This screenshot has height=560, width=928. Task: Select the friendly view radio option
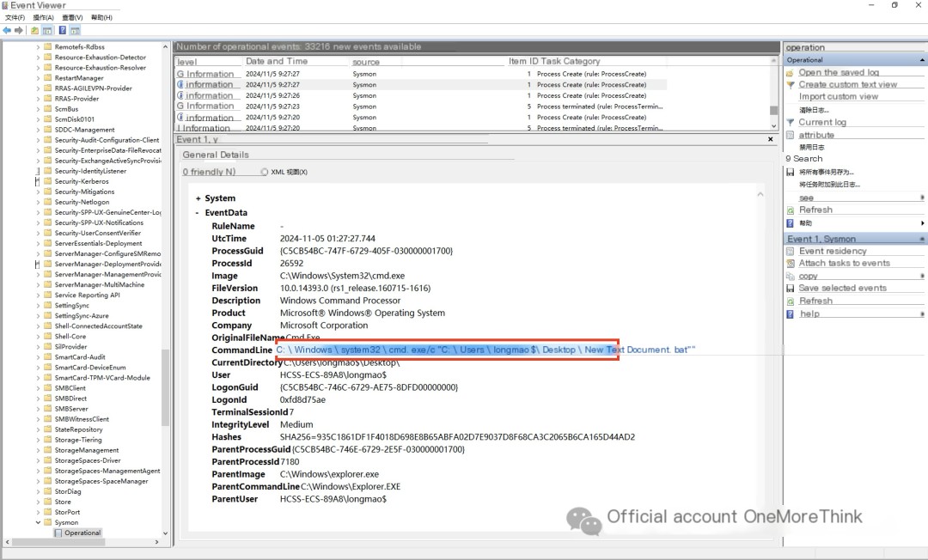click(x=209, y=172)
